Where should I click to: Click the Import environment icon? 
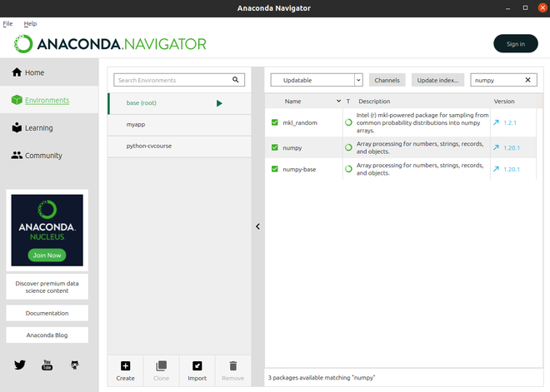point(197,365)
